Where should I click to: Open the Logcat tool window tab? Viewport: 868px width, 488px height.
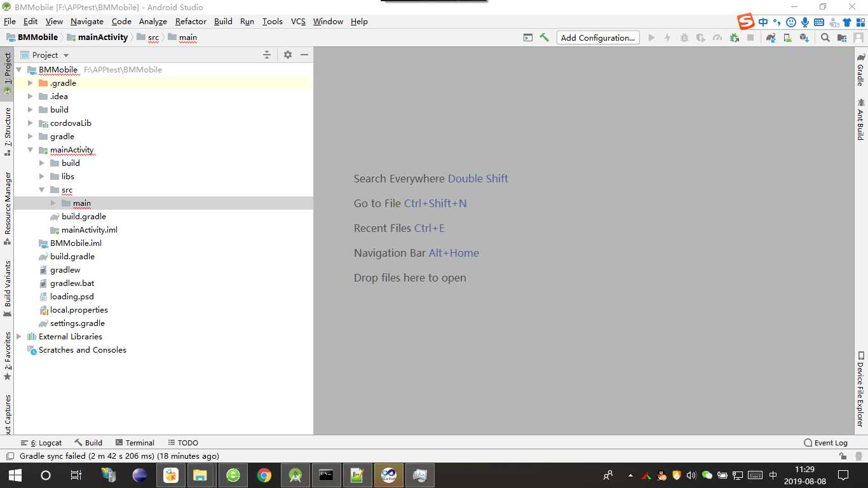(x=41, y=443)
